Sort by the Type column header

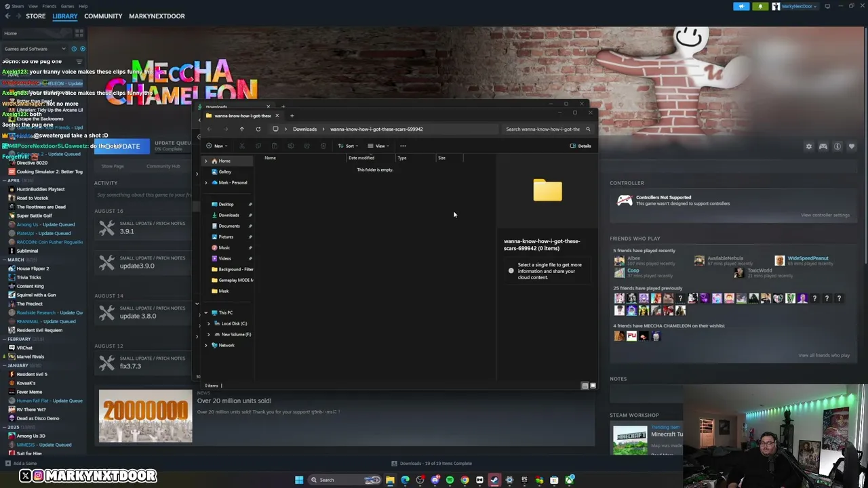click(x=402, y=158)
